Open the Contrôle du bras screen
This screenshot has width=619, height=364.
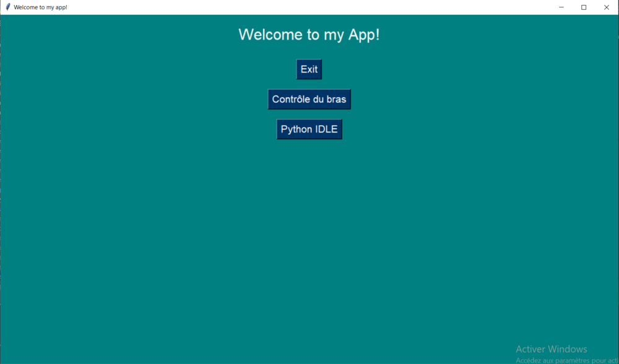pyautogui.click(x=309, y=99)
